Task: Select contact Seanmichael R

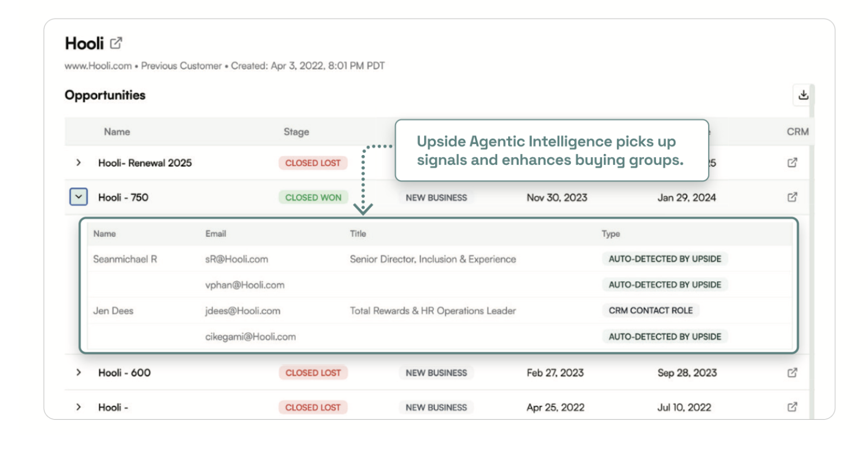Action: (x=125, y=259)
